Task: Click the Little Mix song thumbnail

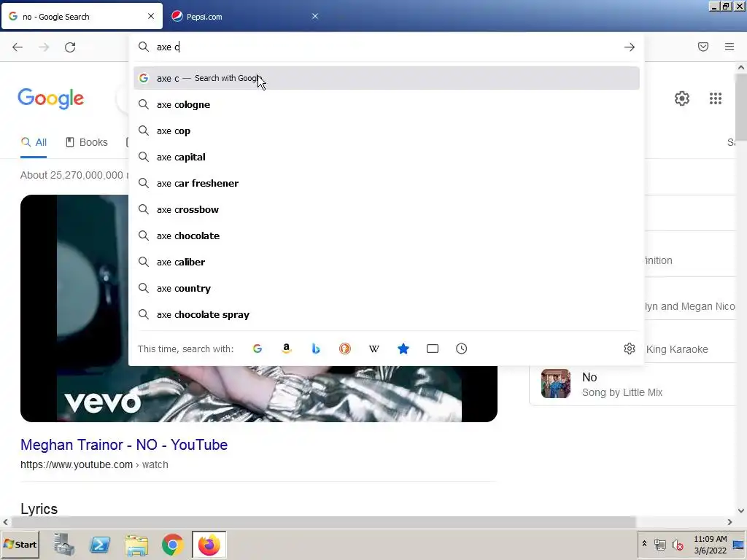Action: point(555,384)
